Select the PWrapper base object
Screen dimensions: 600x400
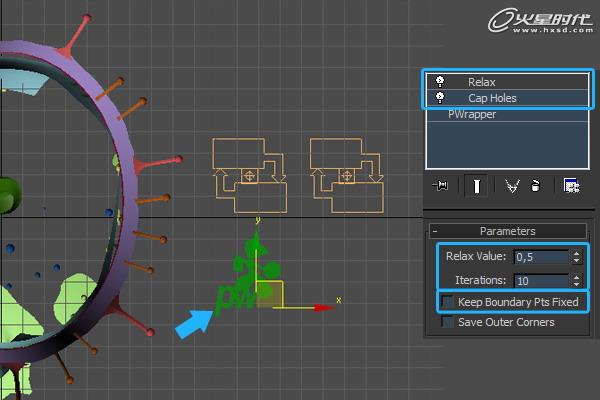471,114
